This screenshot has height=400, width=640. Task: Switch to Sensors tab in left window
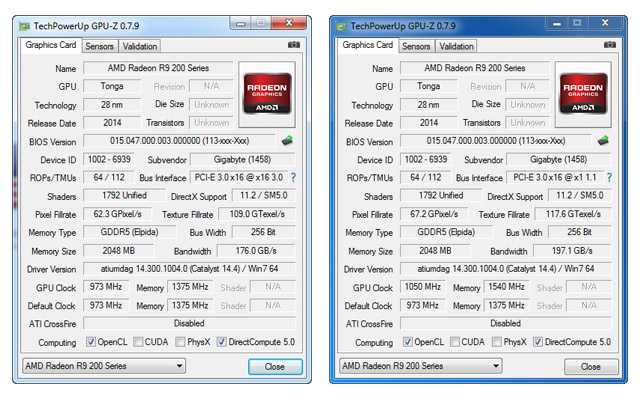pyautogui.click(x=100, y=46)
